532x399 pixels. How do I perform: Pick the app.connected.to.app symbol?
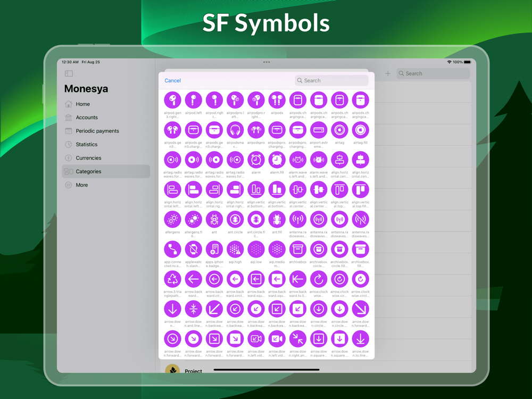[173, 250]
